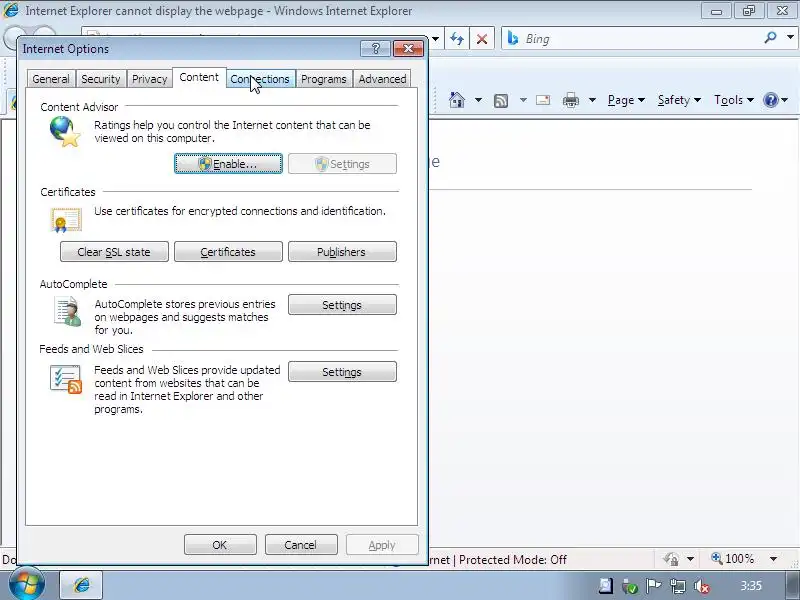Image resolution: width=800 pixels, height=600 pixels.
Task: Open the Home page icon in IE toolbar
Action: (x=457, y=100)
